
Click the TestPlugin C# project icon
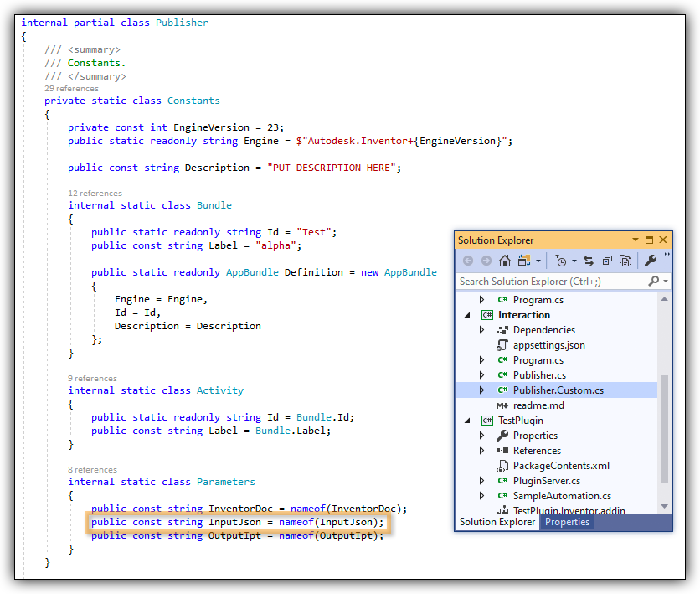pos(487,421)
